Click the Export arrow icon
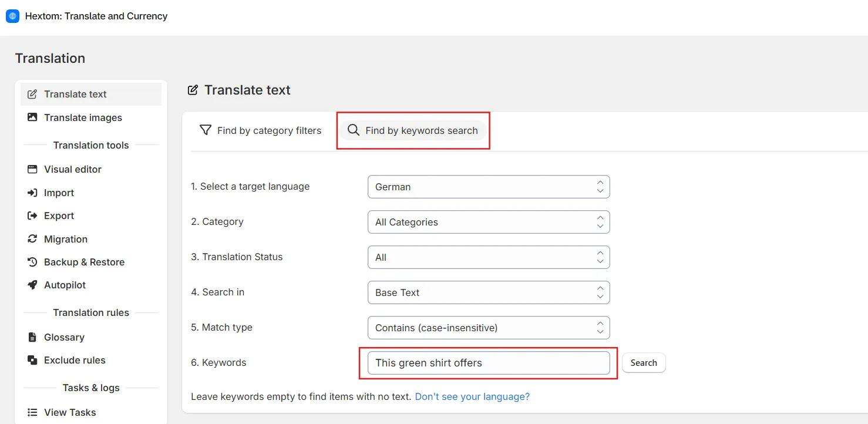The image size is (868, 424). pos(32,216)
